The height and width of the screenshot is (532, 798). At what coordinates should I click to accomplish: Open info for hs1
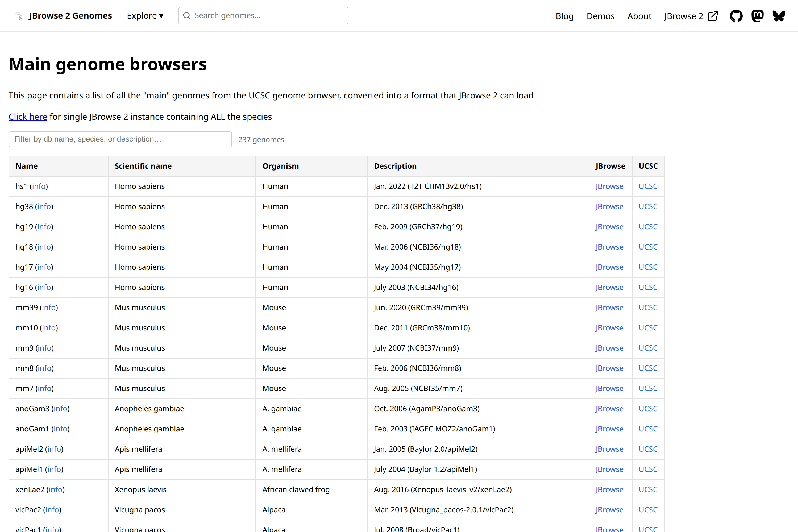click(x=39, y=186)
